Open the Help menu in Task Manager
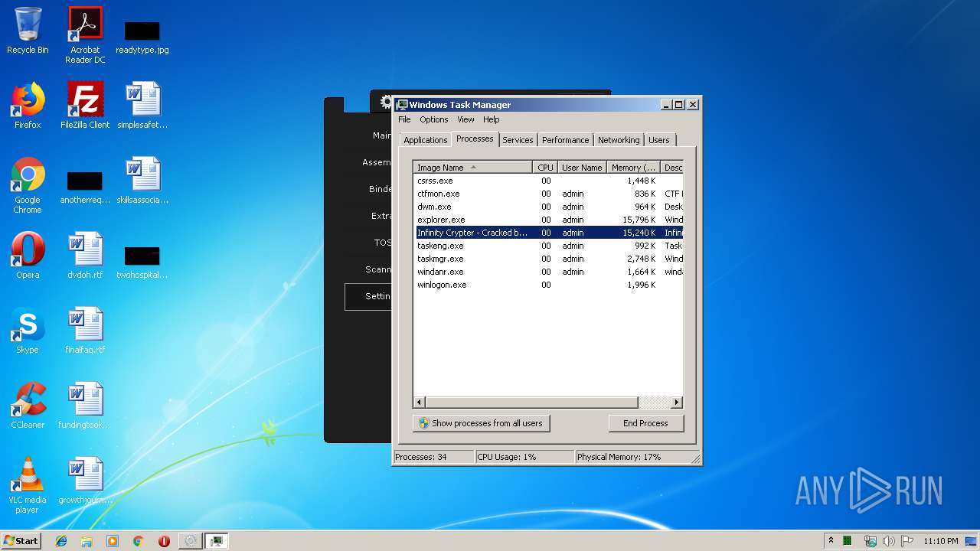The width and height of the screenshot is (980, 551). click(x=491, y=119)
